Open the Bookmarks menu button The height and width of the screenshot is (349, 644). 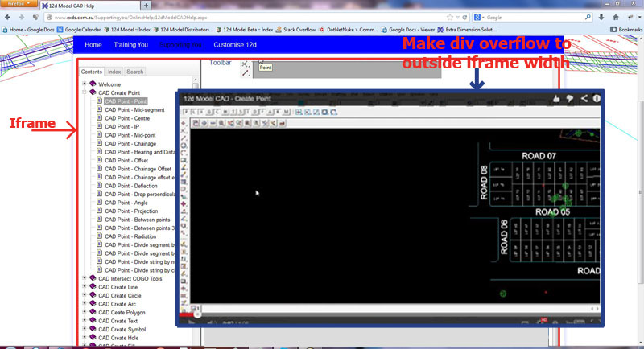click(x=626, y=30)
